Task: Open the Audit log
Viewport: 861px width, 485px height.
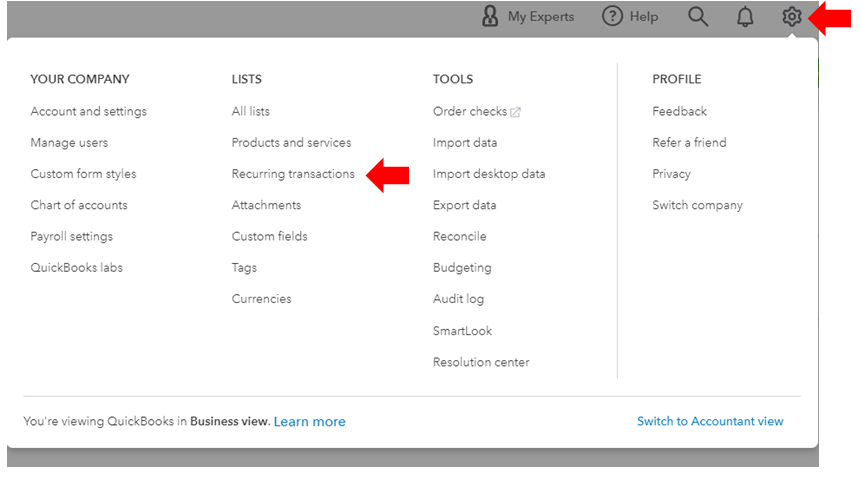Action: click(458, 299)
